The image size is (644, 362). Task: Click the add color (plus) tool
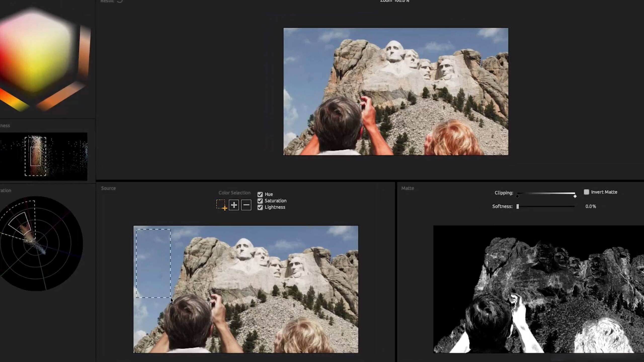tap(234, 205)
